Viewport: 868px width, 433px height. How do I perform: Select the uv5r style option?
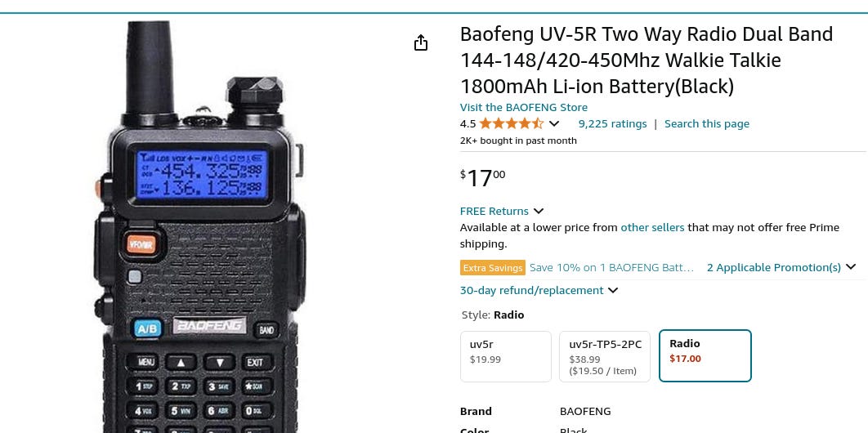coord(505,357)
